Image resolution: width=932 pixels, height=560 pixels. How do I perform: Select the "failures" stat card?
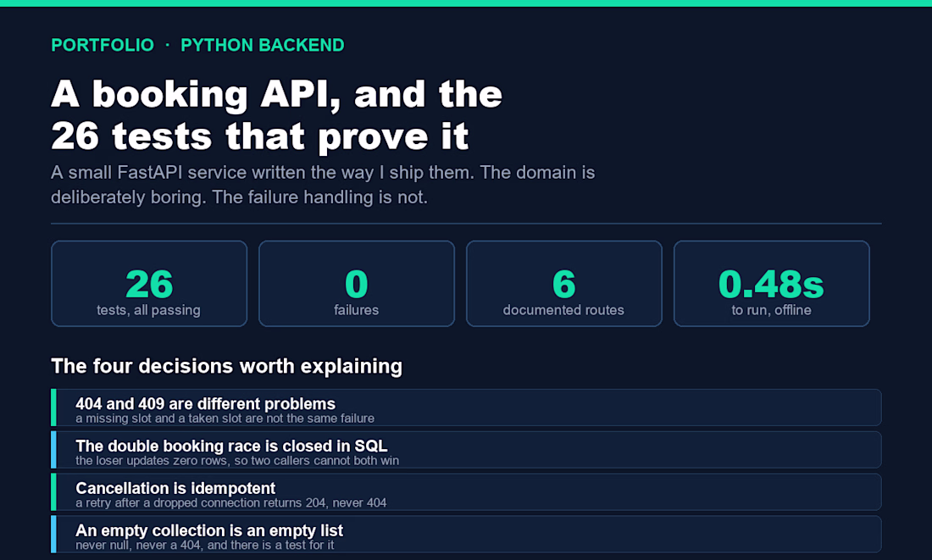[x=357, y=284]
